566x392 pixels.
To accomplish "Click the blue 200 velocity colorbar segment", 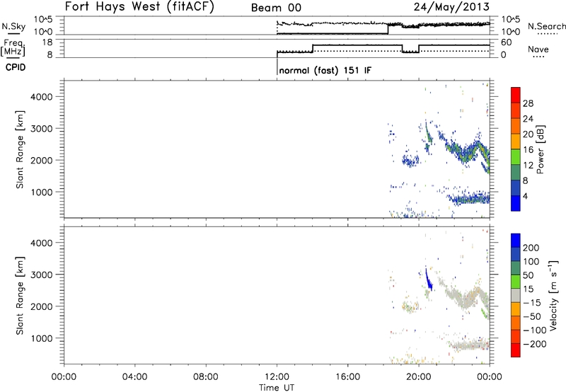I will coord(516,241).
